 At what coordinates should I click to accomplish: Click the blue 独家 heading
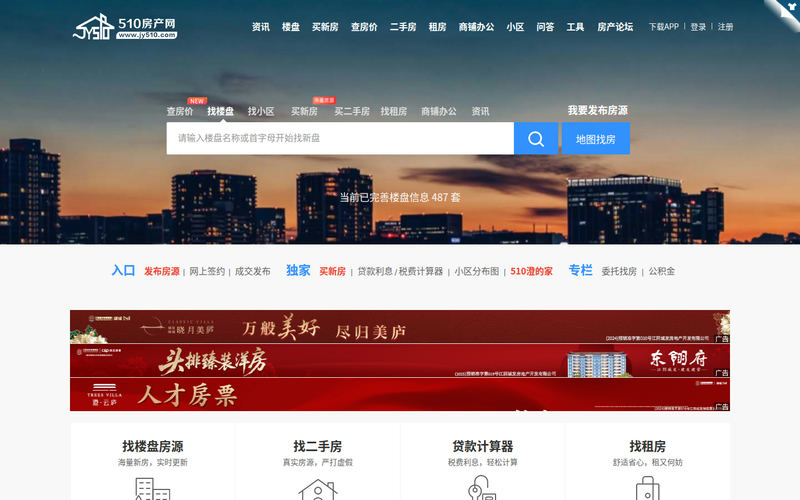pos(298,270)
